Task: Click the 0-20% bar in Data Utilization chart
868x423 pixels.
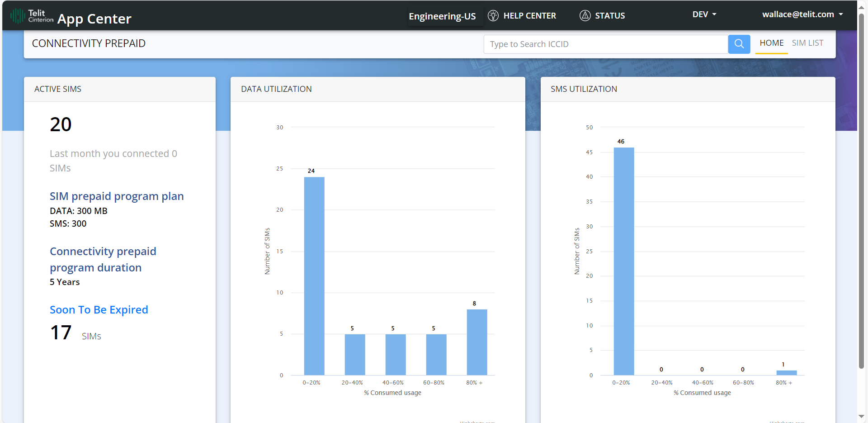Action: click(314, 276)
